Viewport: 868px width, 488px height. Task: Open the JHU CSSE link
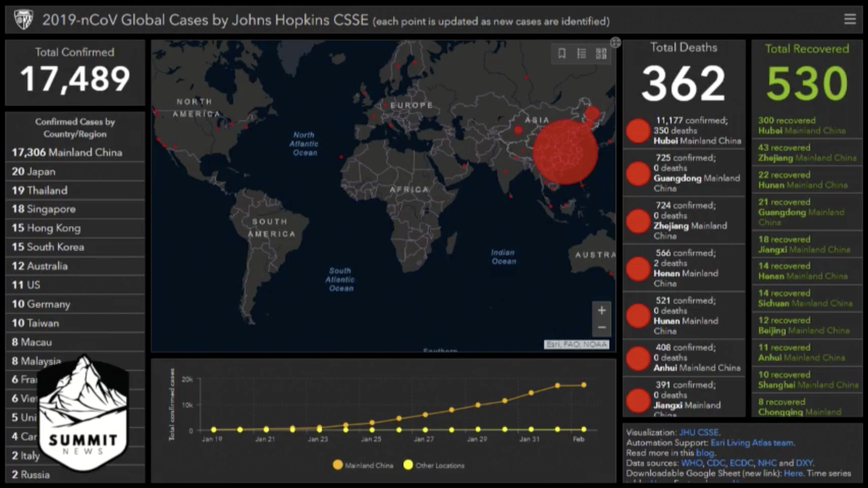[699, 432]
